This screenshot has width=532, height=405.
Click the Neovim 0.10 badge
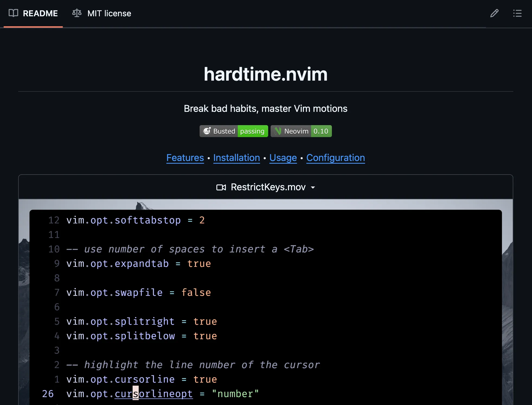coord(301,131)
